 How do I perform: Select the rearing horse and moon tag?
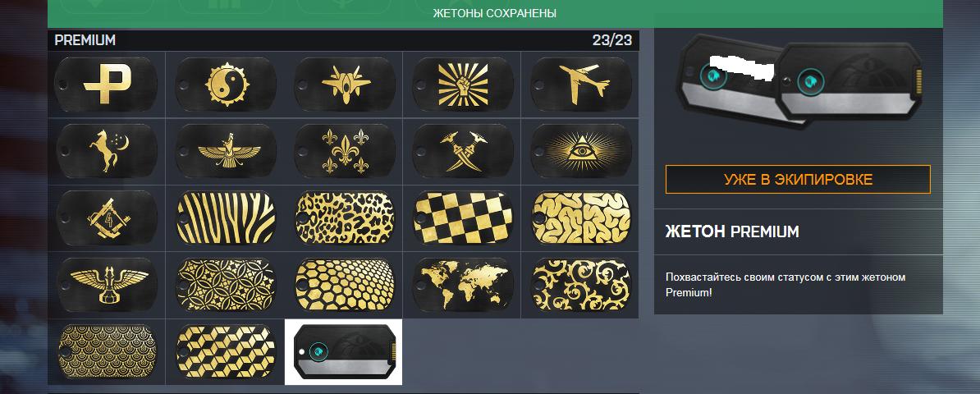106,151
